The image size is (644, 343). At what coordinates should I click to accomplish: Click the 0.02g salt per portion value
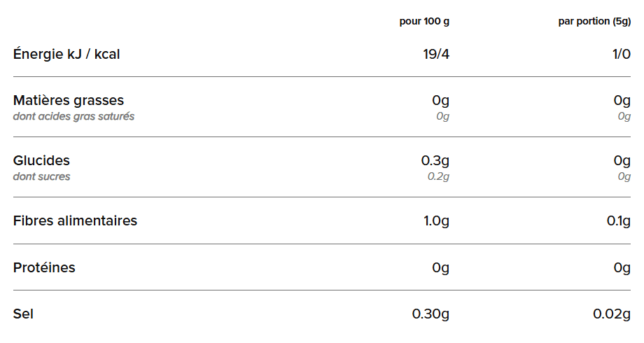tap(612, 314)
